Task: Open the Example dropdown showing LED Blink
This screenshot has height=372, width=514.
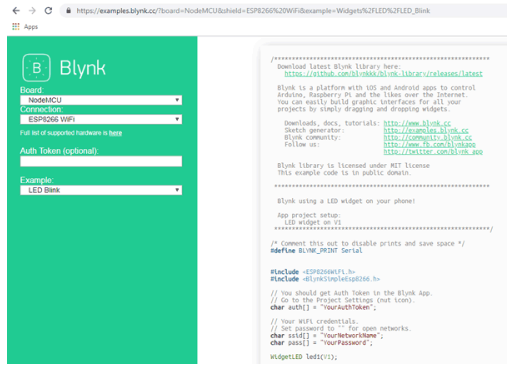Action: [101, 190]
